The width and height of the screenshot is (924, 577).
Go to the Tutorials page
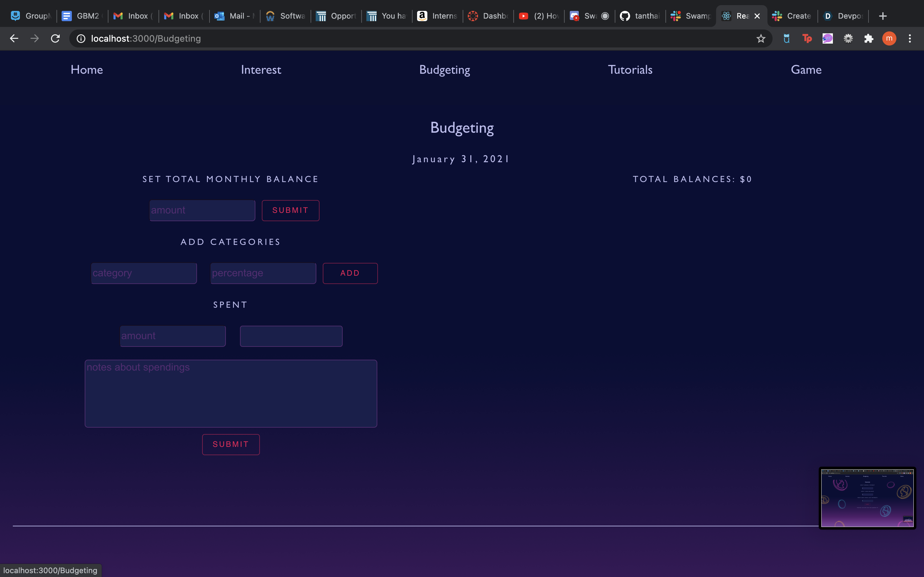click(x=630, y=70)
